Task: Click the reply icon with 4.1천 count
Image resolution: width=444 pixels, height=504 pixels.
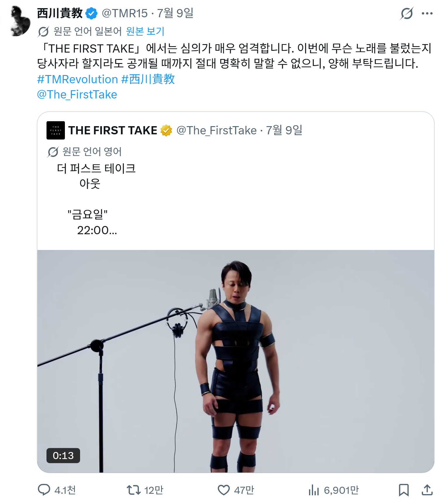Action: 44,490
